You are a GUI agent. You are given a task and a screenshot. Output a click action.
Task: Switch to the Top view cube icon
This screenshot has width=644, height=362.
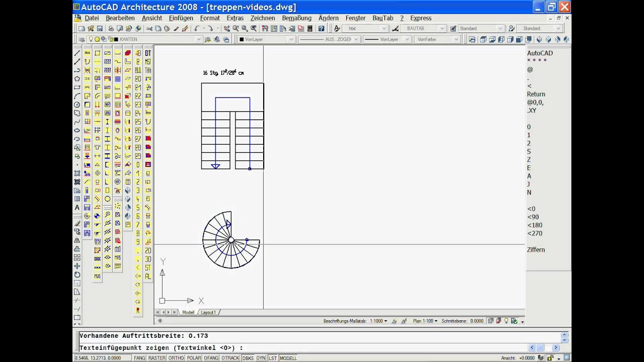[484, 39]
